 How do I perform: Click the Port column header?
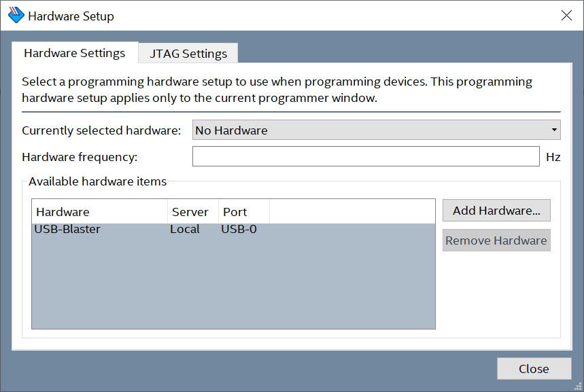(243, 212)
